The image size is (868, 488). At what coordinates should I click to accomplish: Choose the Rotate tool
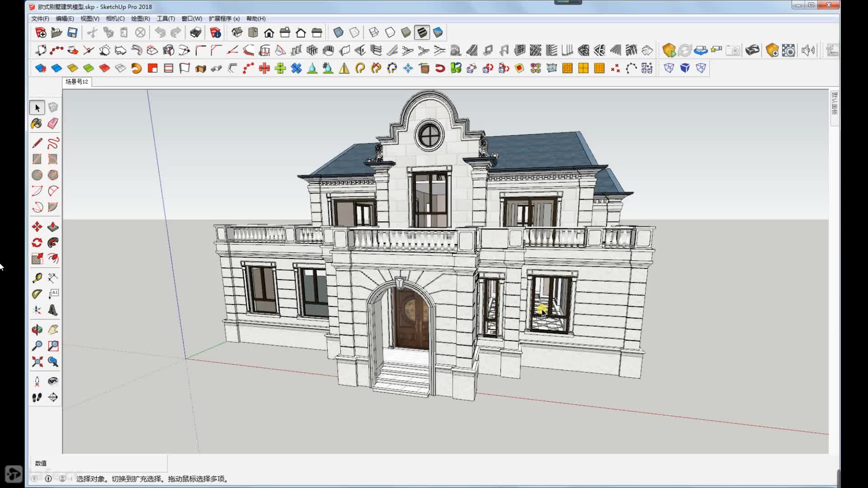37,243
